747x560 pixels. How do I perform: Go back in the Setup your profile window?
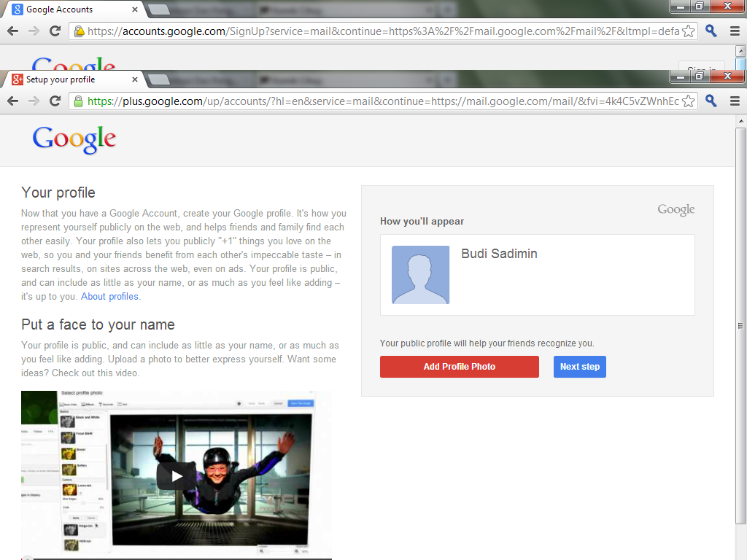point(13,101)
